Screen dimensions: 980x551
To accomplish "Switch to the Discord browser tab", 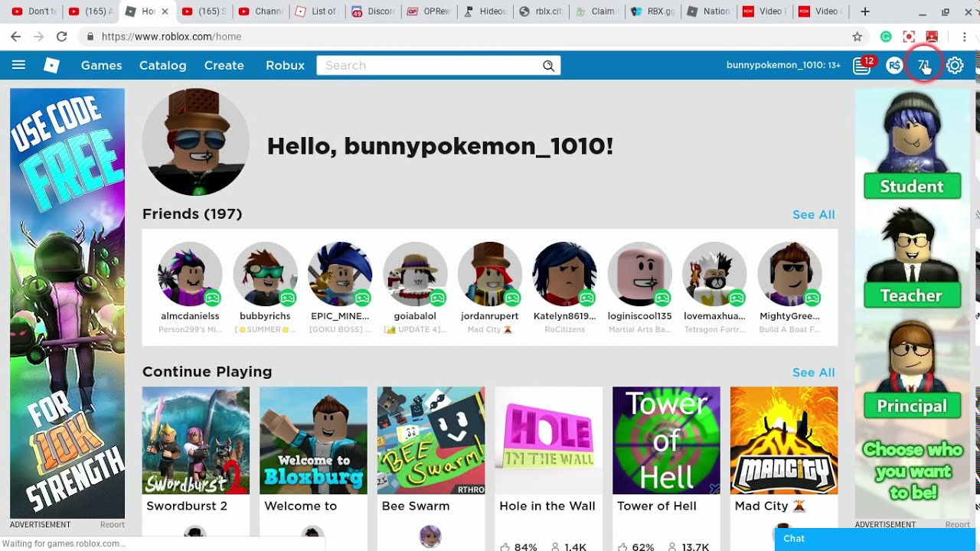I will click(372, 11).
